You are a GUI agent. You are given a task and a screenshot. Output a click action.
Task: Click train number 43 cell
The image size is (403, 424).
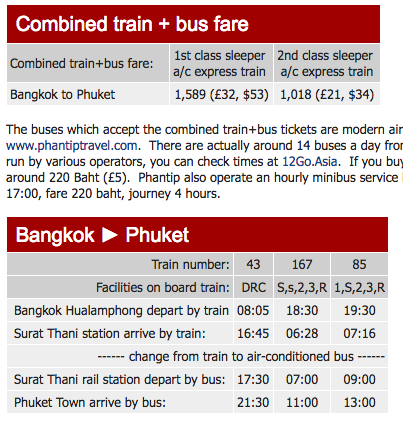[x=253, y=264]
